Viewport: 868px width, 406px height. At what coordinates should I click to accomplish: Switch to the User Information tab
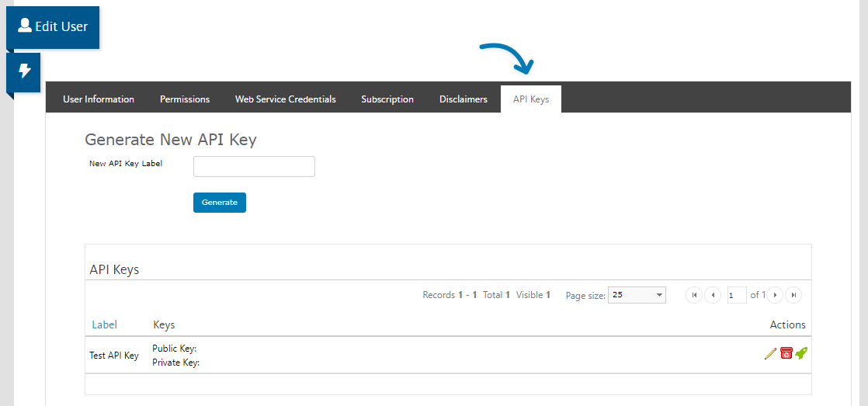99,99
